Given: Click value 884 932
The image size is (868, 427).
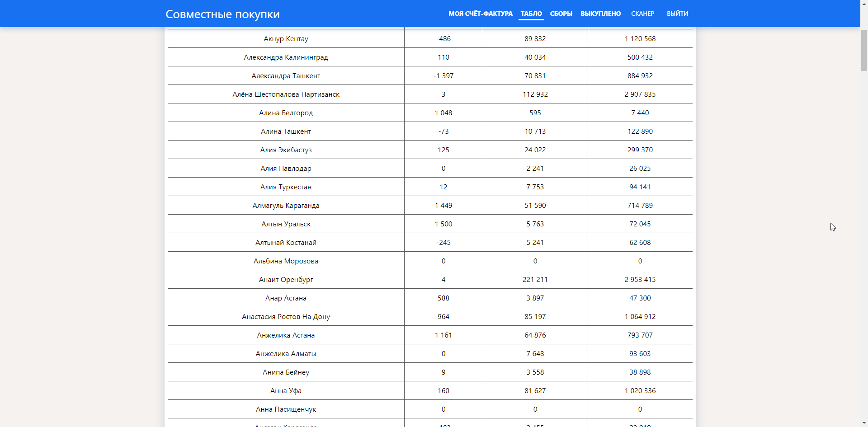Looking at the screenshot, I should (x=640, y=76).
